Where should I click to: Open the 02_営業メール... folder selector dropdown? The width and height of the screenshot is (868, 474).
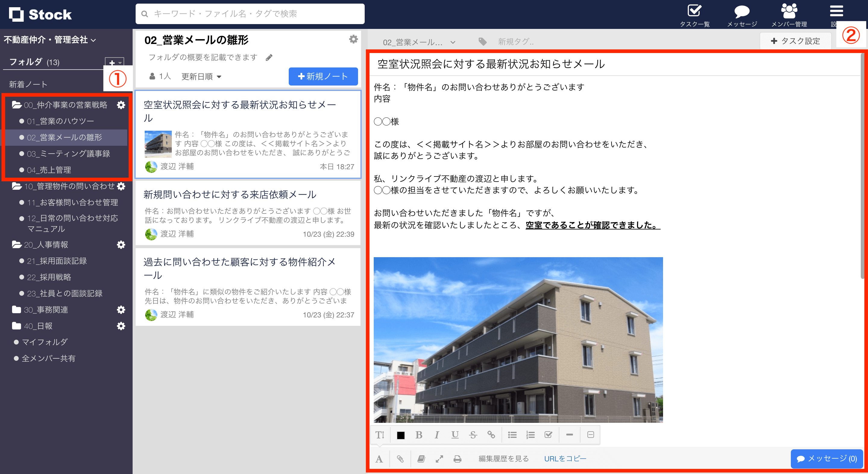[419, 42]
